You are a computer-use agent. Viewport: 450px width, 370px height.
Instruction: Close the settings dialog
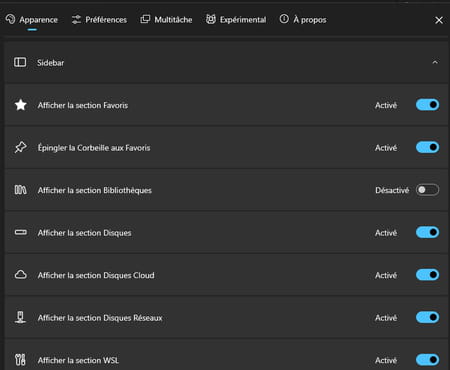click(x=439, y=20)
